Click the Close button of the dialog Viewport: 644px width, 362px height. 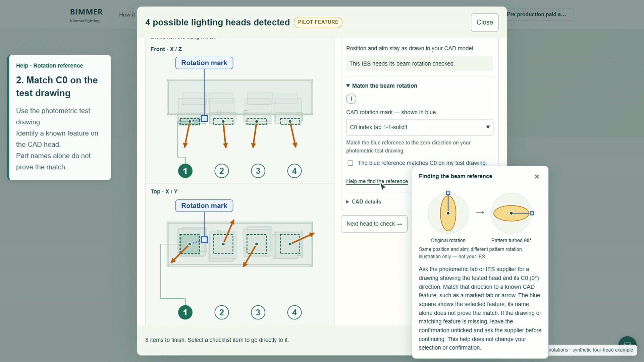click(485, 22)
